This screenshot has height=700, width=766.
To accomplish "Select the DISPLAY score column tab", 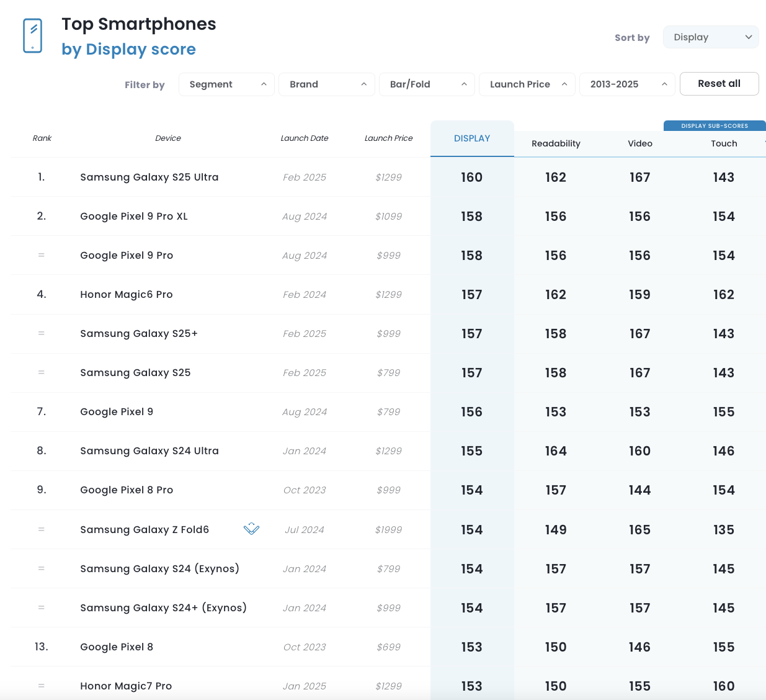I will pyautogui.click(x=472, y=138).
